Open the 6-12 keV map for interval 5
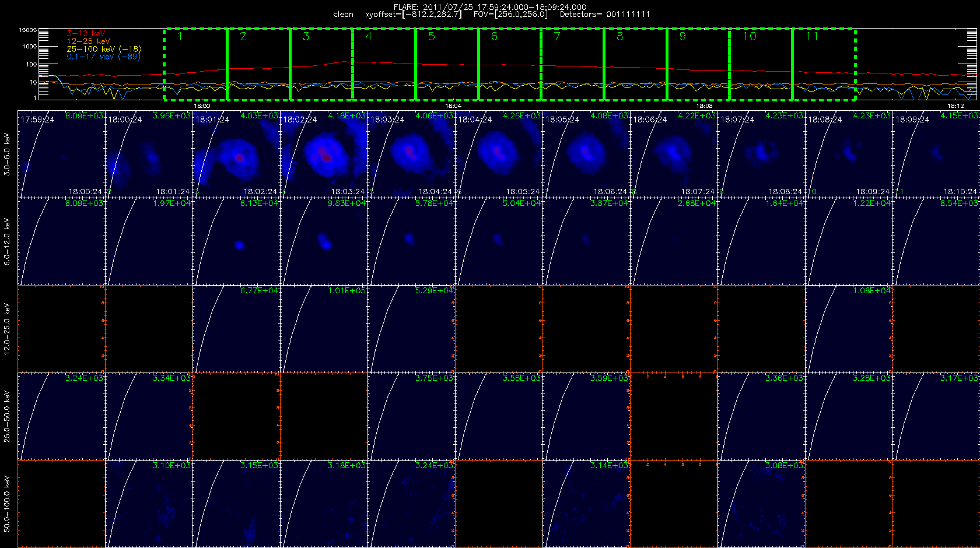 [411, 241]
